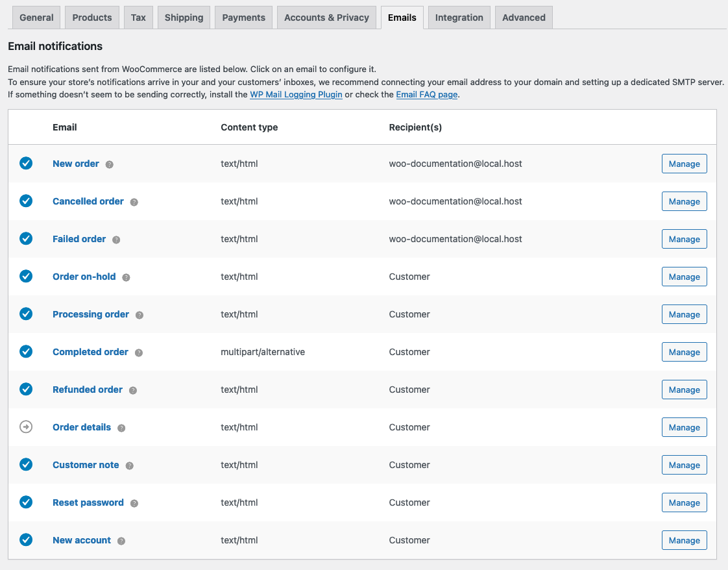Click the manual-send arrow icon for Order details
The height and width of the screenshot is (570, 728).
coord(26,427)
